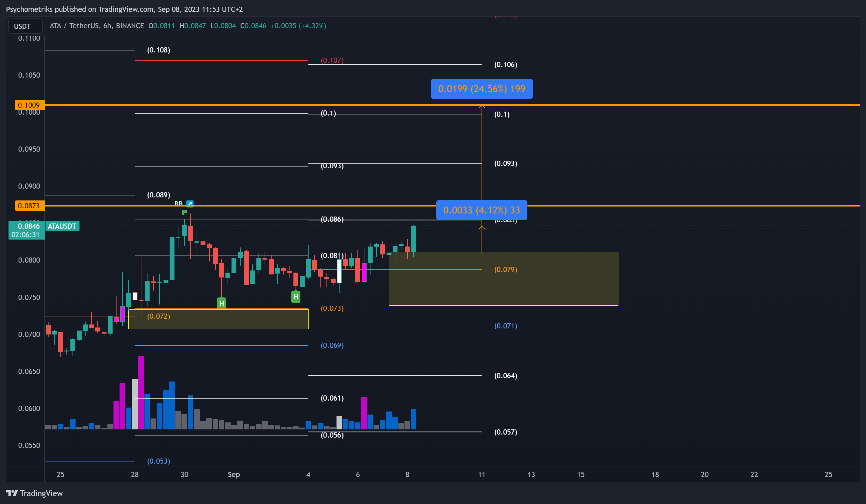This screenshot has width=866, height=504.
Task: Click the (0.061) level label
Action: [x=332, y=398]
